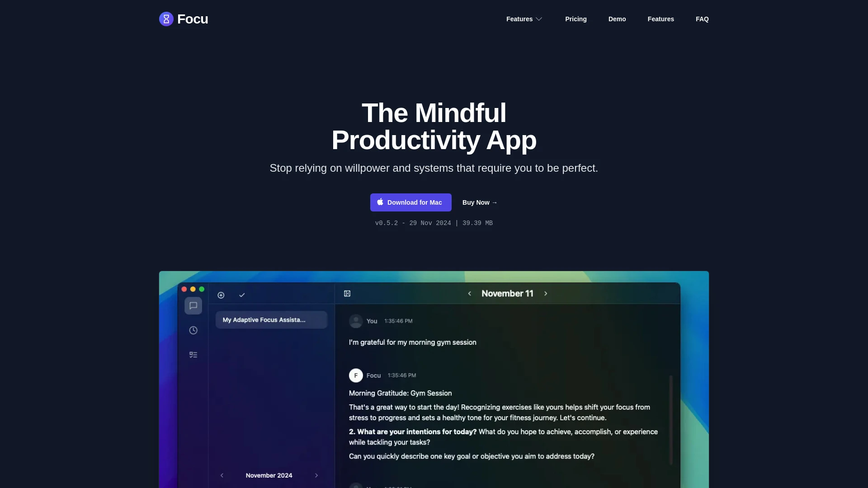
Task: Click the Buy Now link
Action: click(480, 202)
